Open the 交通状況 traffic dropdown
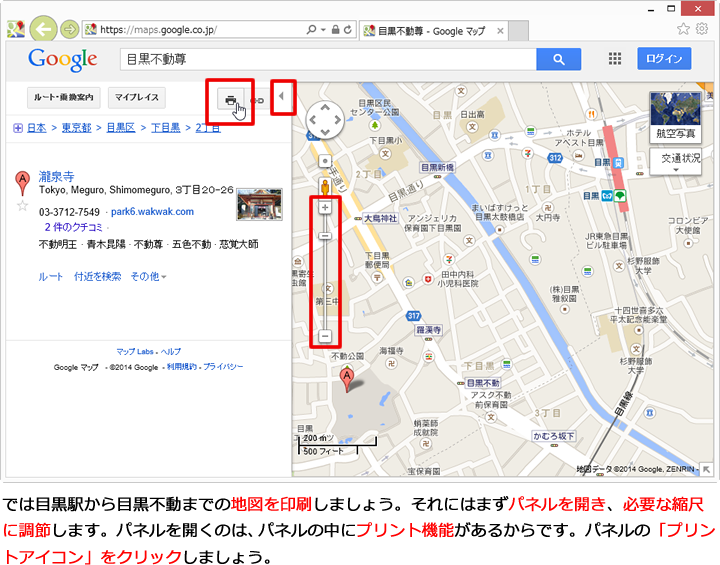720x565 pixels. (x=675, y=161)
